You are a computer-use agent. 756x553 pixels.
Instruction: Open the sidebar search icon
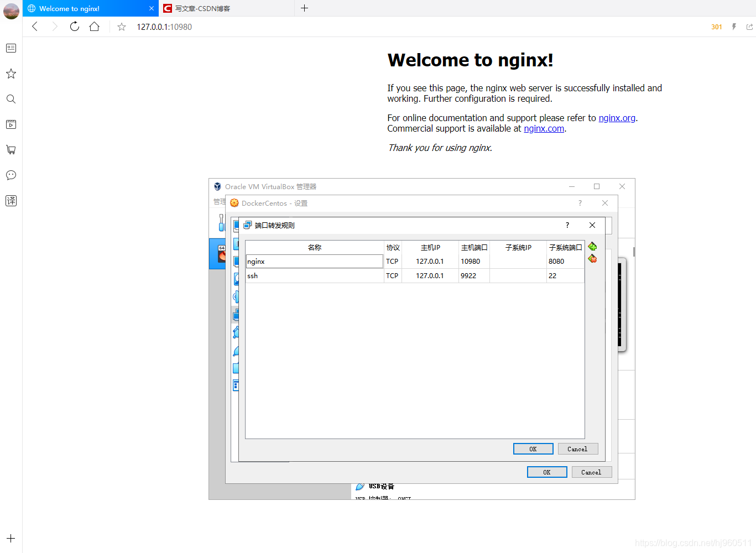11,99
